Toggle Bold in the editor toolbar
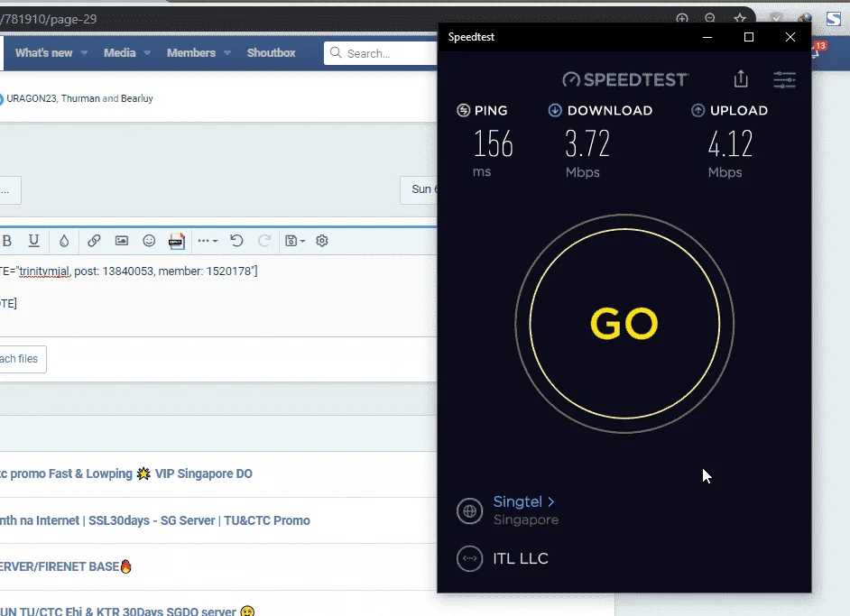850x616 pixels. [x=7, y=241]
